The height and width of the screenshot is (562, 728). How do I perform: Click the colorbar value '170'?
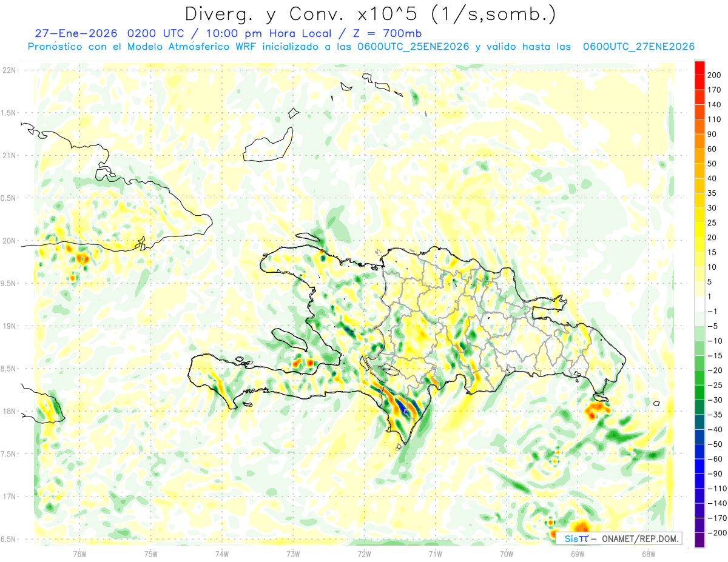(x=714, y=90)
